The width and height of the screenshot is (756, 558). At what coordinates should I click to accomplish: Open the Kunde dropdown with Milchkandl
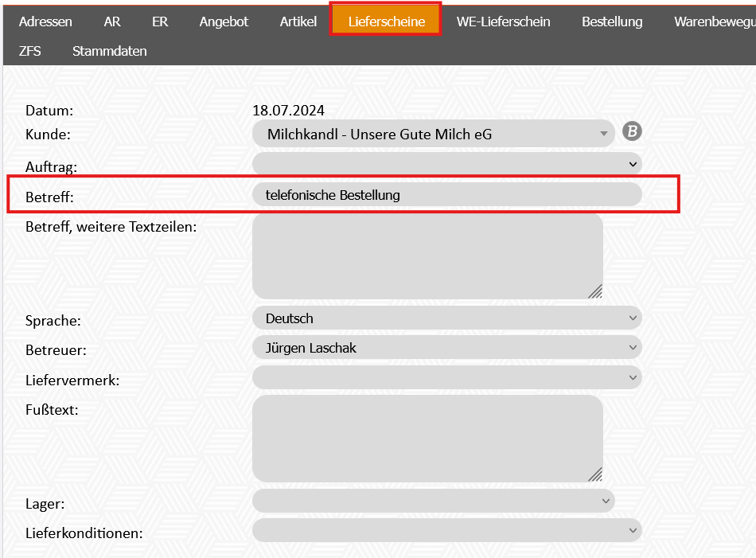pyautogui.click(x=434, y=135)
